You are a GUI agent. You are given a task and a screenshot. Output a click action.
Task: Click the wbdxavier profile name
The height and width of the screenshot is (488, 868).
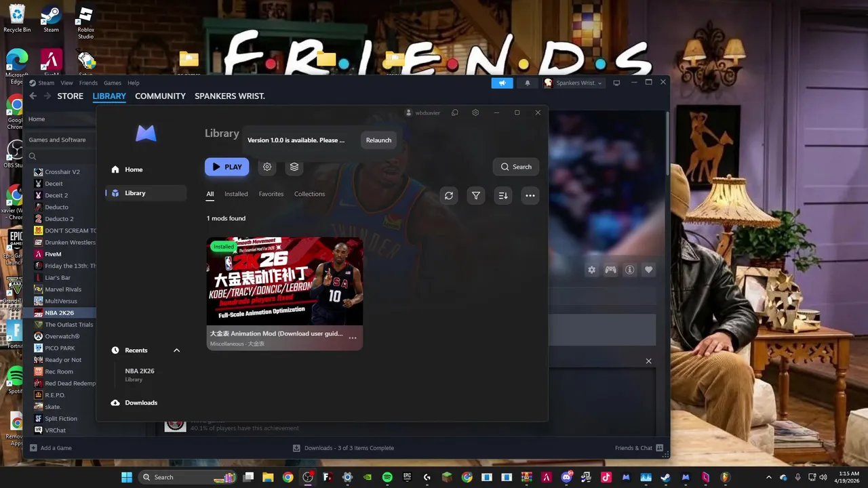(x=427, y=113)
